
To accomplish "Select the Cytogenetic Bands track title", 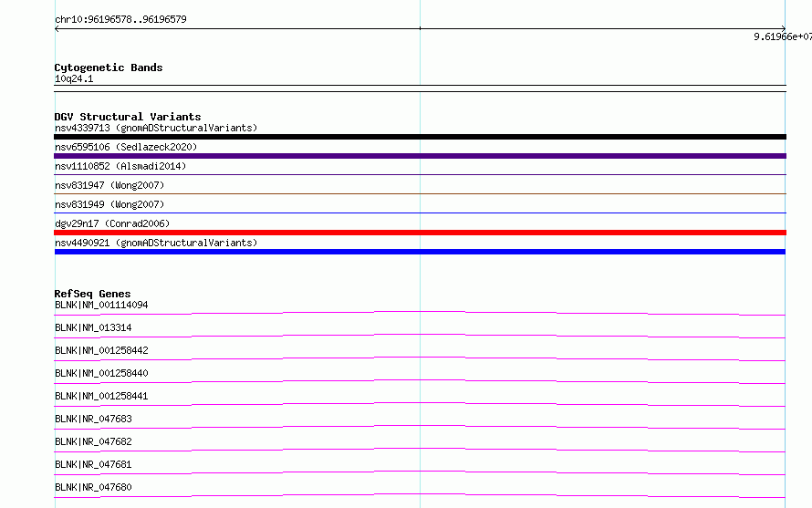I will (x=109, y=67).
